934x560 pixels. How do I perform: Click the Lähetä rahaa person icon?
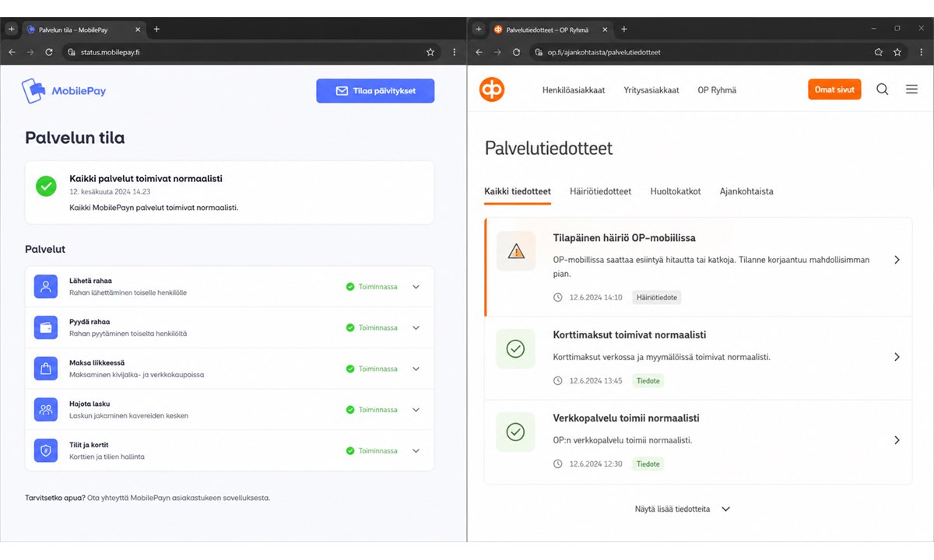(x=46, y=286)
